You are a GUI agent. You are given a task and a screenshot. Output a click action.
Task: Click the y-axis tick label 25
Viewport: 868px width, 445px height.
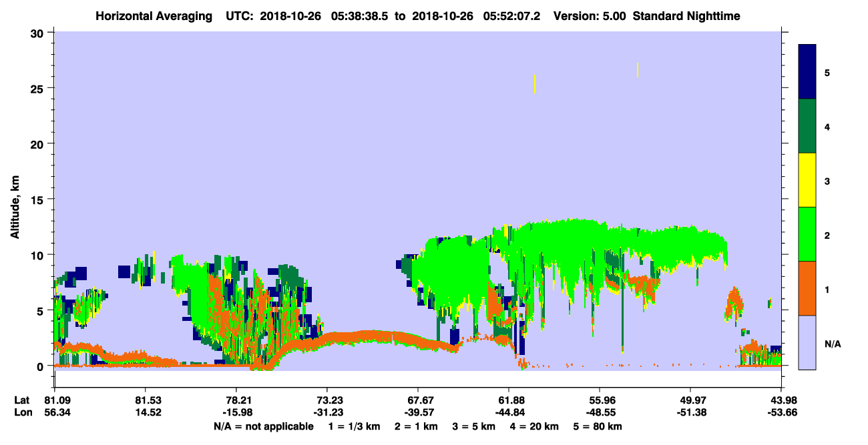37,88
